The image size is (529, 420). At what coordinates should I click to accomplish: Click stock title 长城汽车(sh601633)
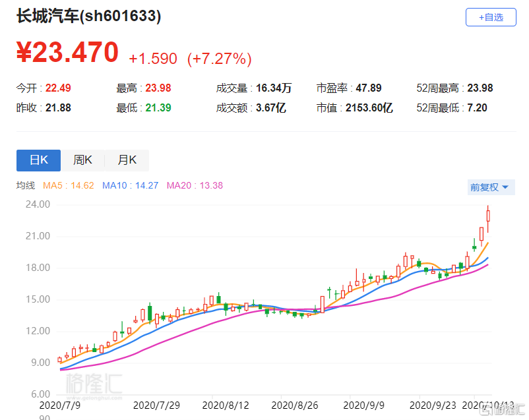coord(89,16)
